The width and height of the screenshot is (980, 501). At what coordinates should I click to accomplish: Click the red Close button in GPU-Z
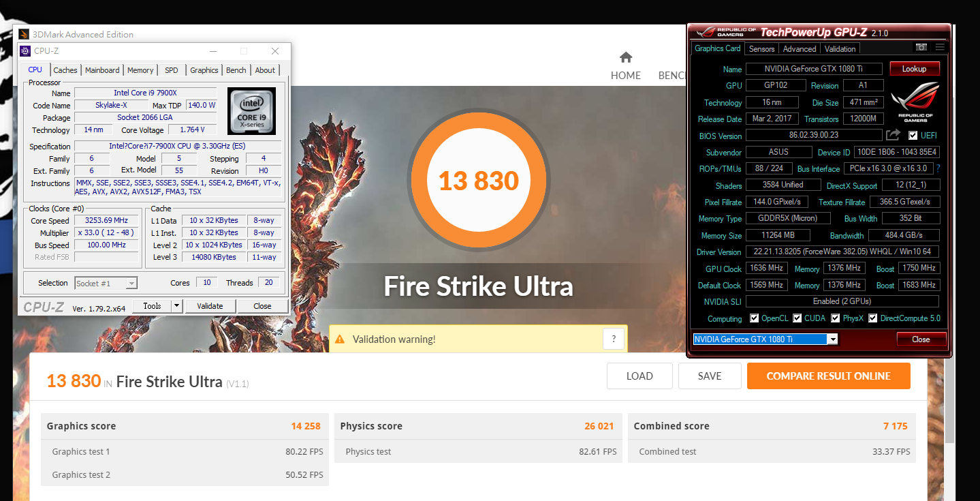(921, 339)
